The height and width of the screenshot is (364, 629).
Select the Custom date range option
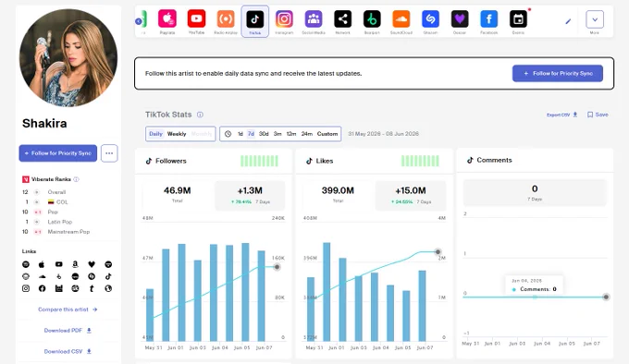tap(327, 134)
